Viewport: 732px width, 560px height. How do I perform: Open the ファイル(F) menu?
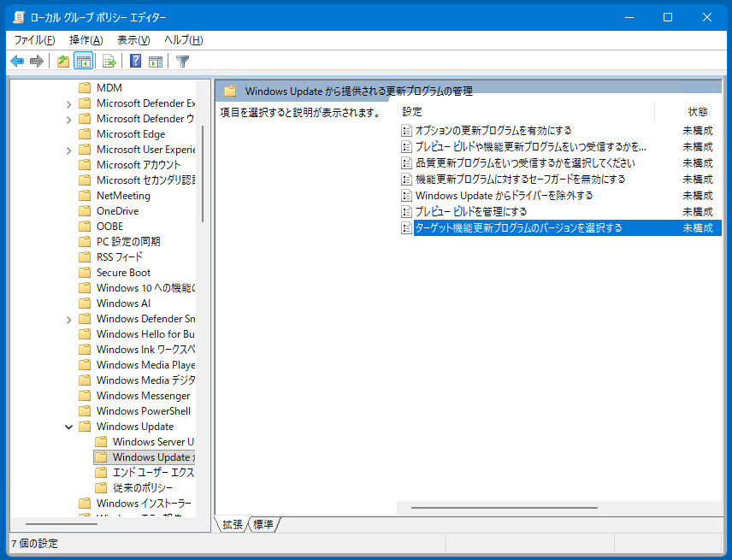coord(34,40)
